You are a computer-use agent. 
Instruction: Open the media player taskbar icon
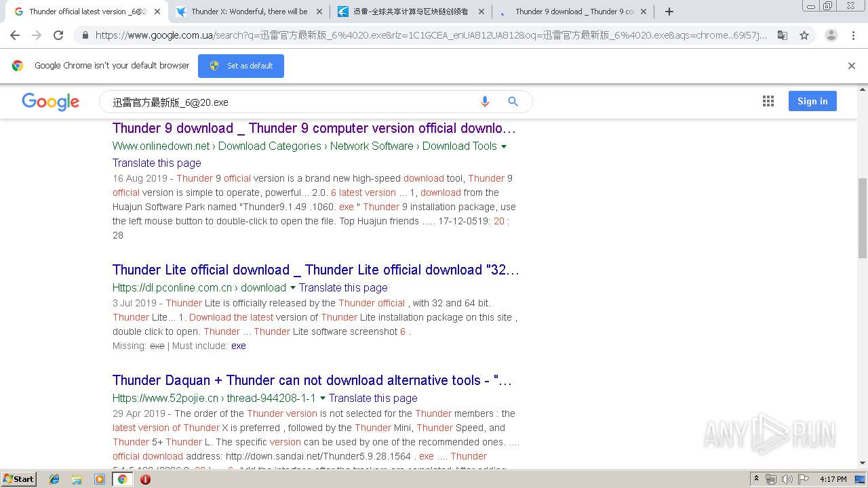100,479
